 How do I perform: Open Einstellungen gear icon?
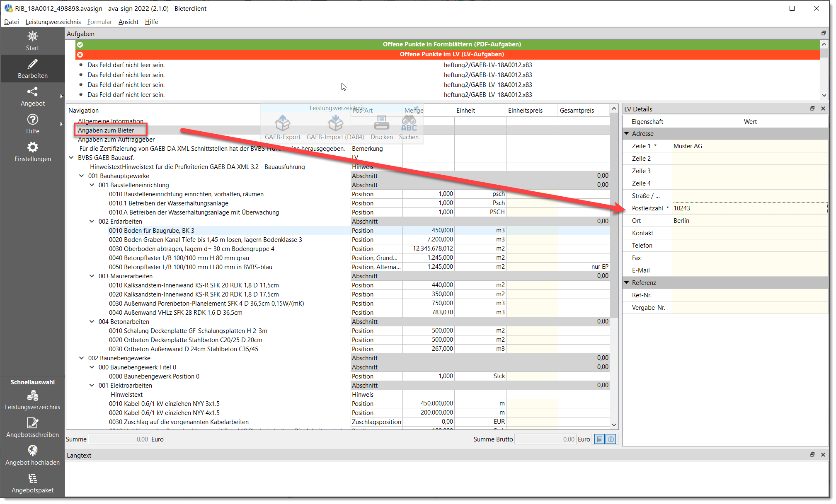32,147
